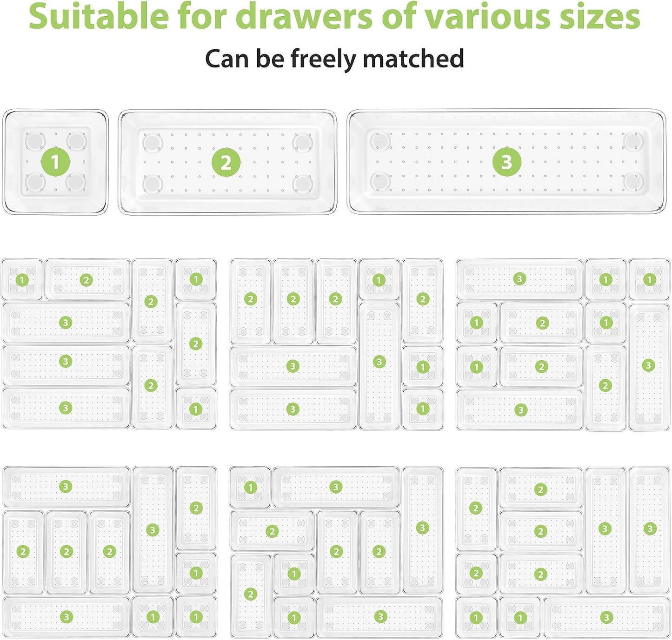This screenshot has height=640, width=672.
Task: Click the large green number 2 badge
Action: coord(226,162)
